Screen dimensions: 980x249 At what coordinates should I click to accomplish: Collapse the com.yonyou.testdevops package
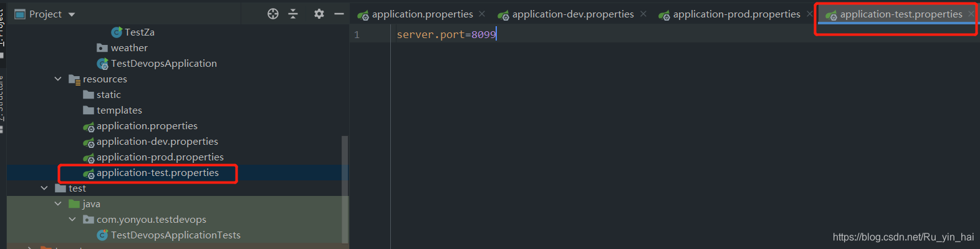tap(72, 219)
